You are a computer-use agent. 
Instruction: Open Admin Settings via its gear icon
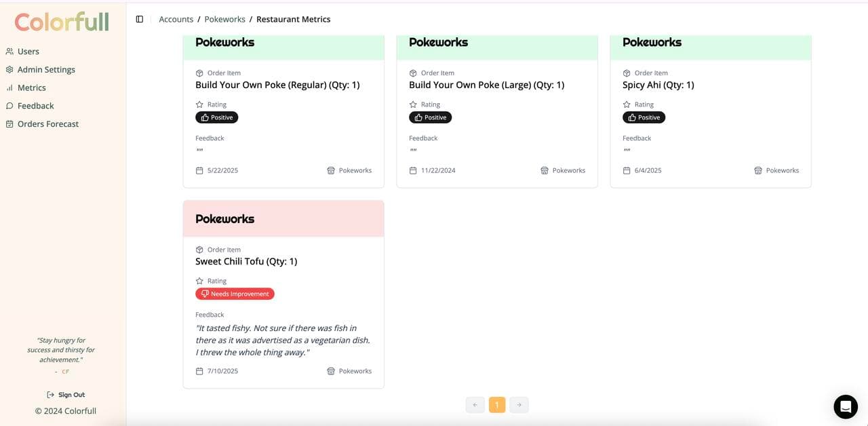(x=9, y=69)
